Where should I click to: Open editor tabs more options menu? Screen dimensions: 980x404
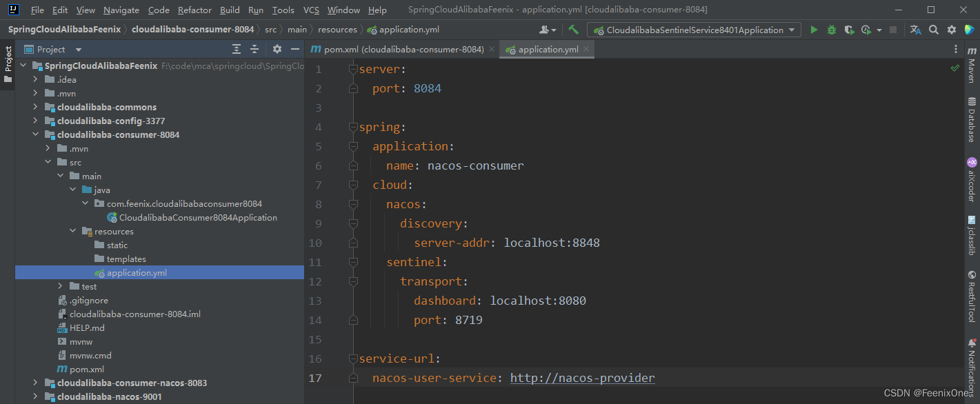[956, 49]
